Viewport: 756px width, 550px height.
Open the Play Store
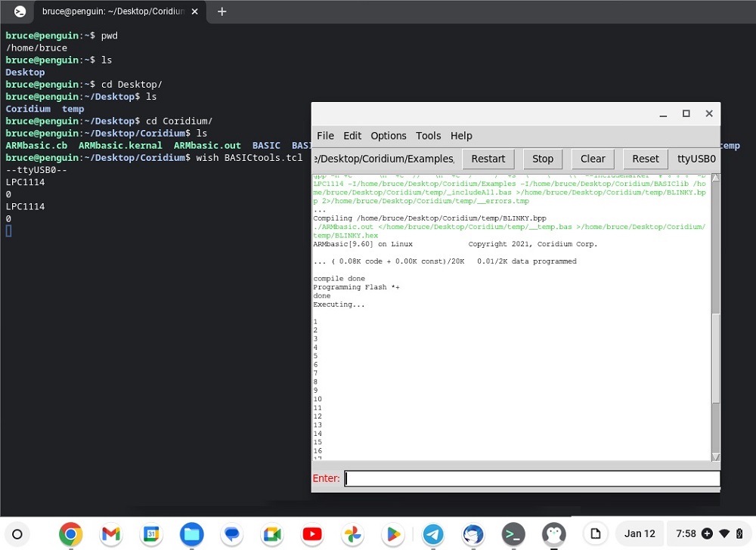click(392, 533)
